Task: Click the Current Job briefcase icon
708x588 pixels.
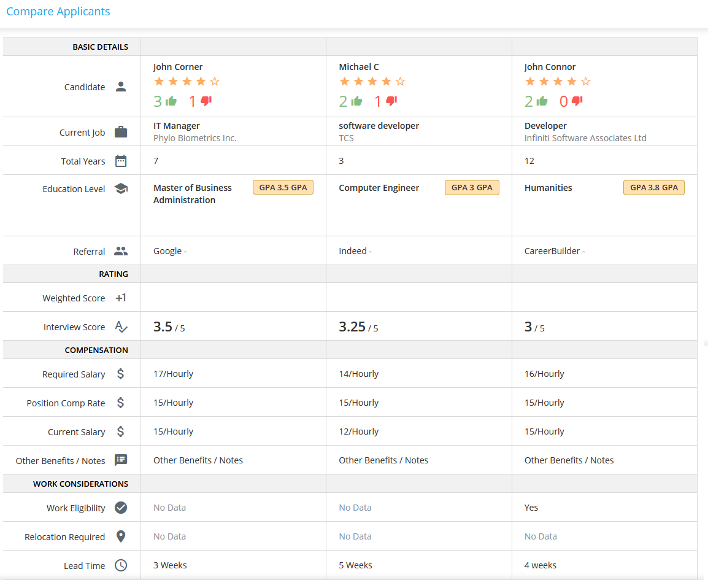Action: coord(121,132)
